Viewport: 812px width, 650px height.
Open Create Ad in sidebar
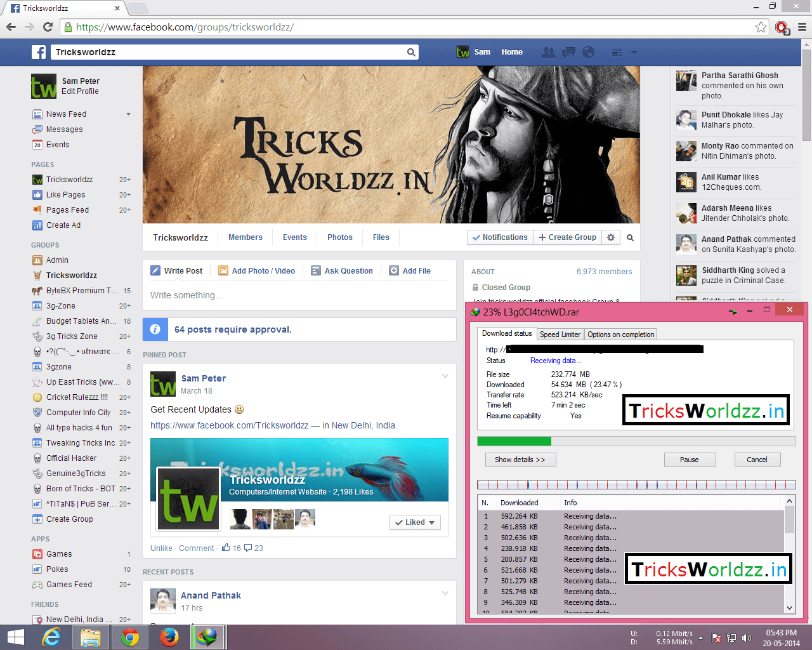63,225
